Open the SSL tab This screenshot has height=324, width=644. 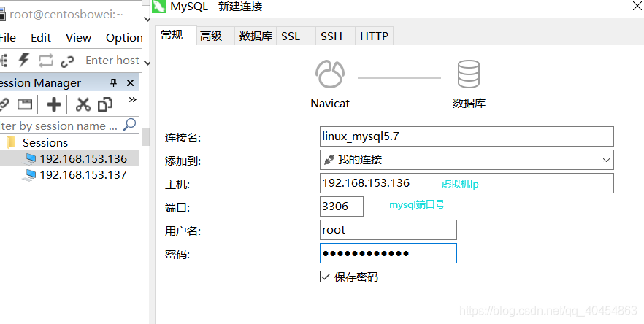296,36
